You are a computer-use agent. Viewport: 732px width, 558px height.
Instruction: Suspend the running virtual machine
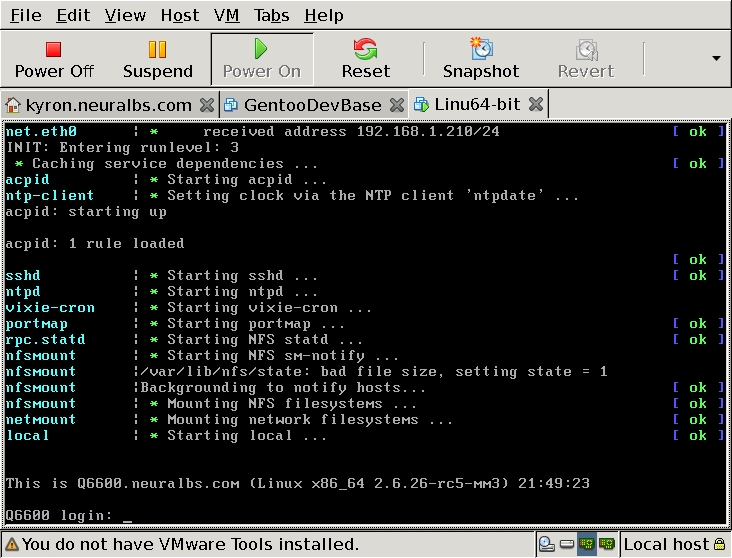point(158,59)
